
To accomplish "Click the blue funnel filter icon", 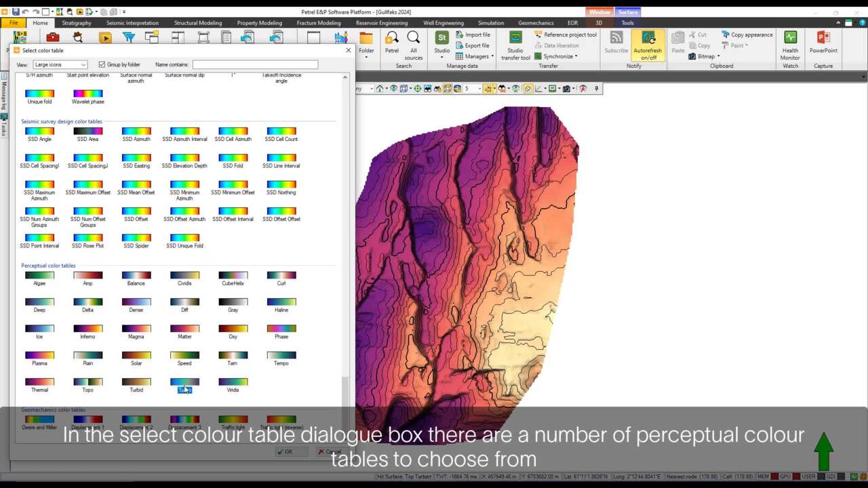I will pyautogui.click(x=128, y=37).
